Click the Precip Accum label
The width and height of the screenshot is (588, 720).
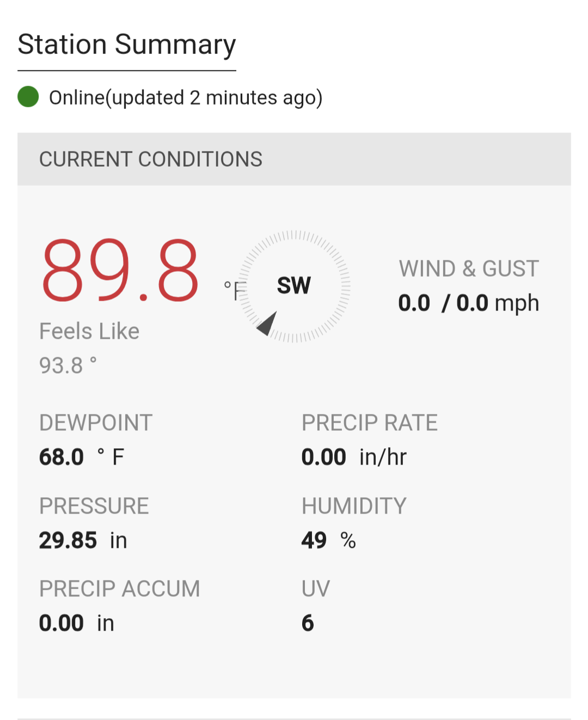(120, 589)
